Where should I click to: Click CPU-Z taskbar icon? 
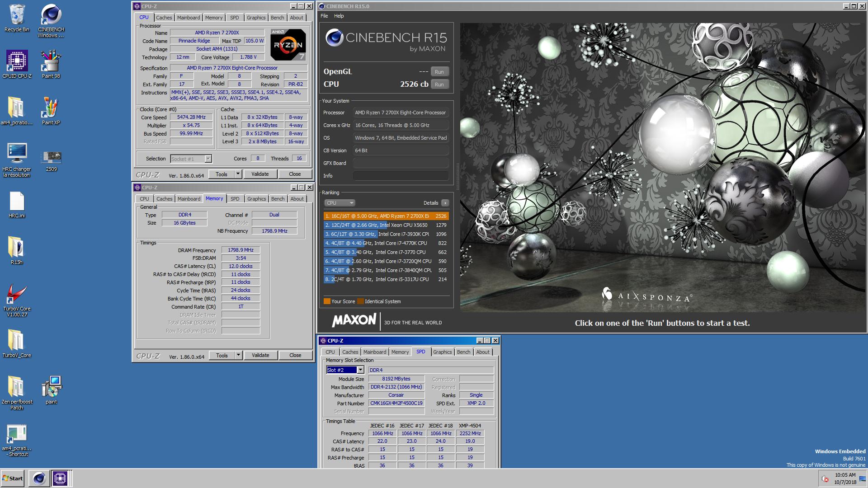60,478
